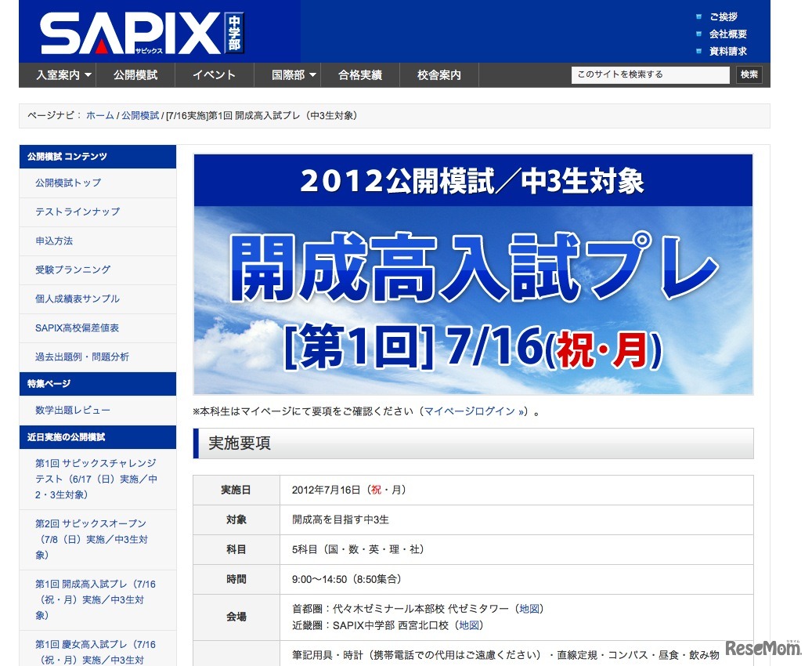Open 個人成績表サンプル in sidebar
This screenshot has width=812, height=666.
coord(78,299)
